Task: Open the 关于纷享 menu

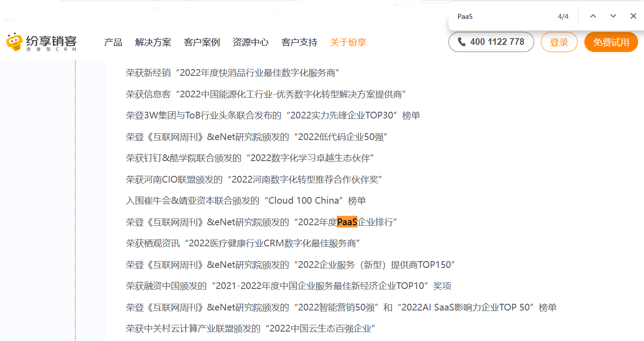Action: [348, 42]
